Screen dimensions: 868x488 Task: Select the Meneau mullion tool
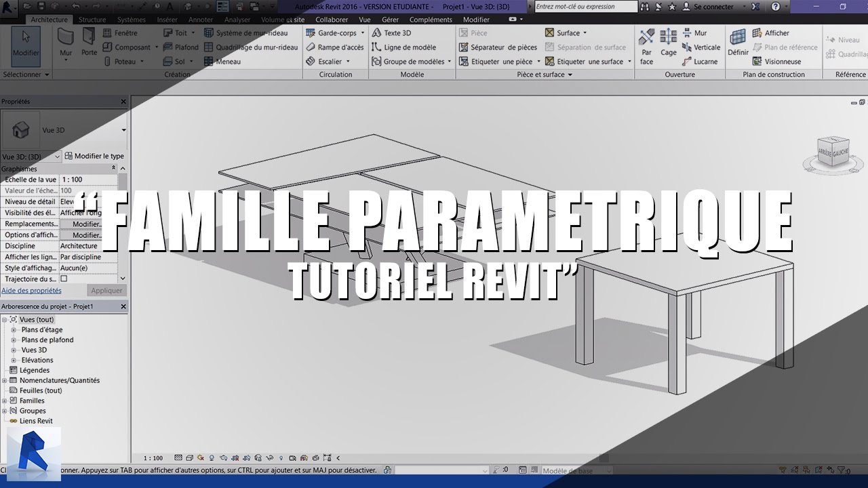[x=222, y=62]
